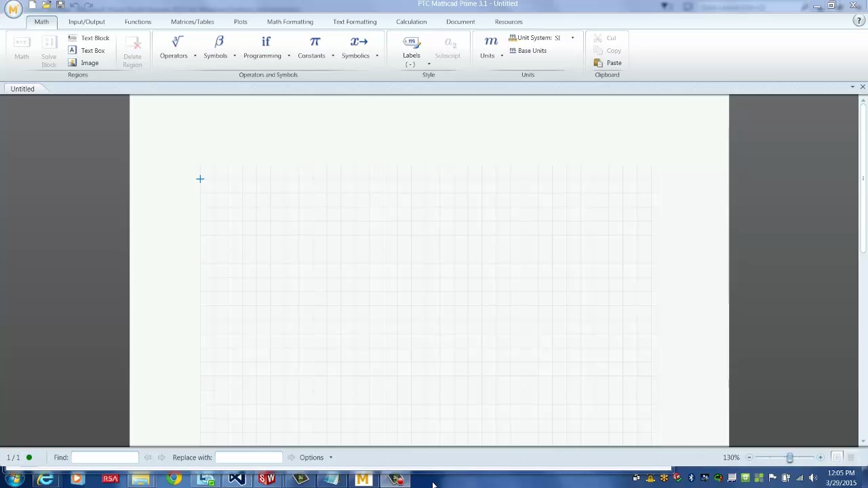This screenshot has height=488, width=868.
Task: Paste from the Clipboard group
Action: point(608,62)
